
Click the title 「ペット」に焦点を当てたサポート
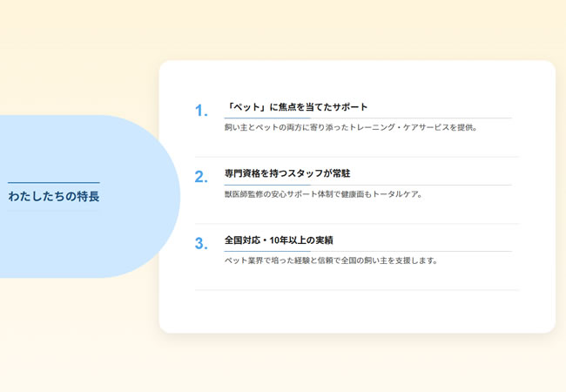pos(296,107)
